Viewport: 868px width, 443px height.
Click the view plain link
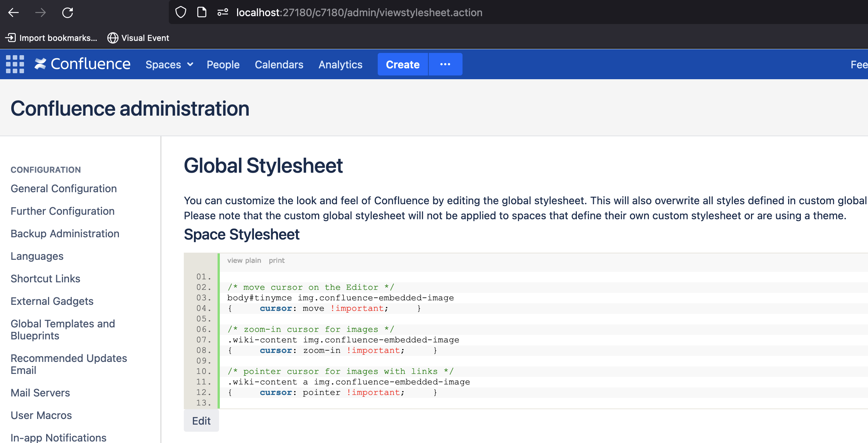[244, 261]
